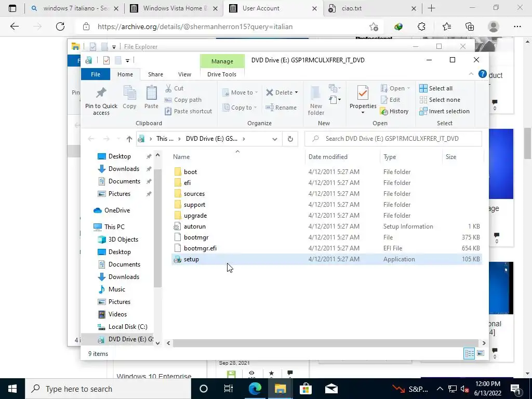Open Microsoft Store from taskbar
This screenshot has width=532, height=399.
pyautogui.click(x=305, y=389)
